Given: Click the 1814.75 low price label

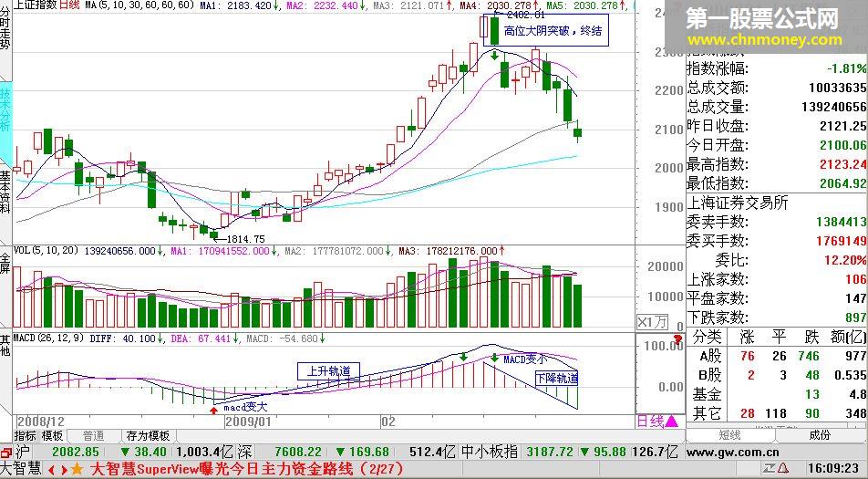Looking at the screenshot, I should coord(246,239).
